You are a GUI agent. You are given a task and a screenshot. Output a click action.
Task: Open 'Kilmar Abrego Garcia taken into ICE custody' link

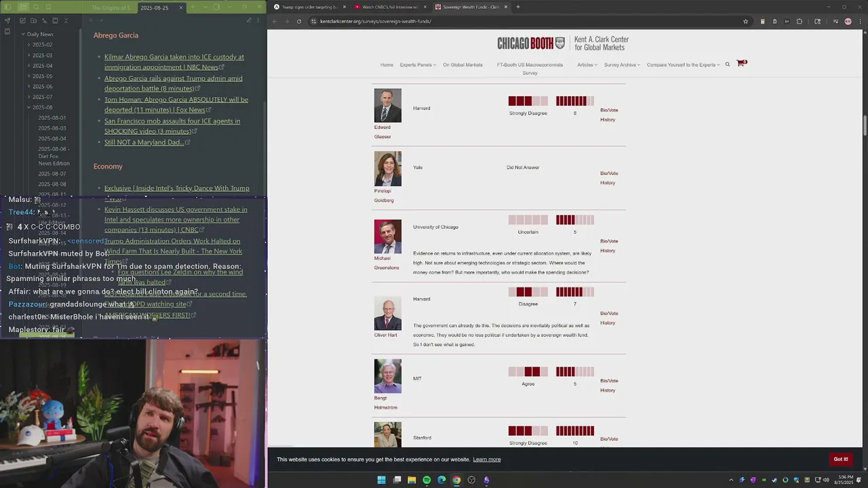pos(174,62)
